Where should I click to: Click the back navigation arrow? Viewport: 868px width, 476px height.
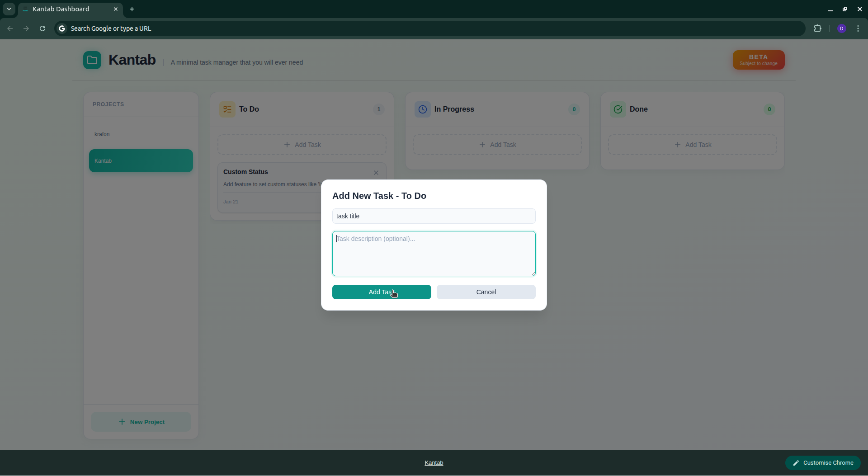click(x=9, y=28)
